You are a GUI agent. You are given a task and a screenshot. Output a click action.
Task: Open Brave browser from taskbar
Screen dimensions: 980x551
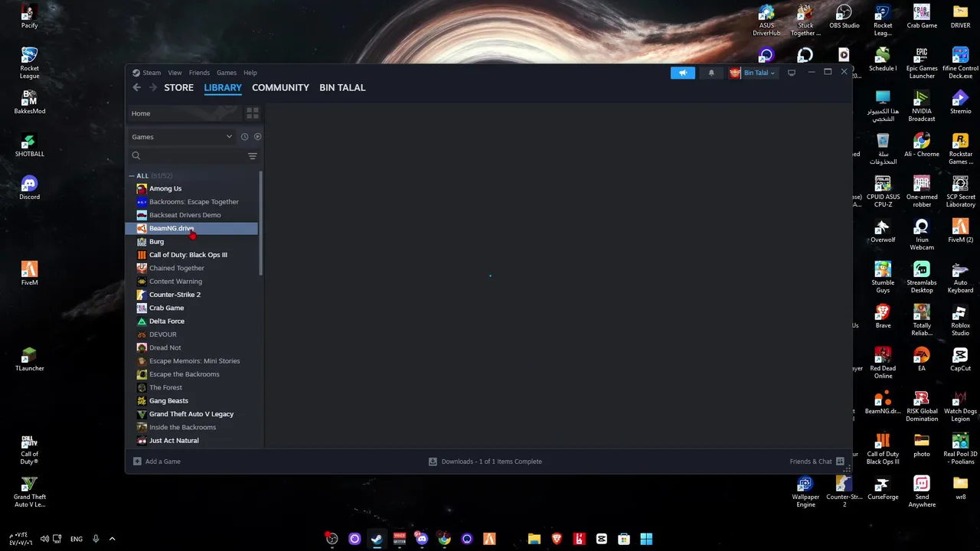click(x=557, y=539)
